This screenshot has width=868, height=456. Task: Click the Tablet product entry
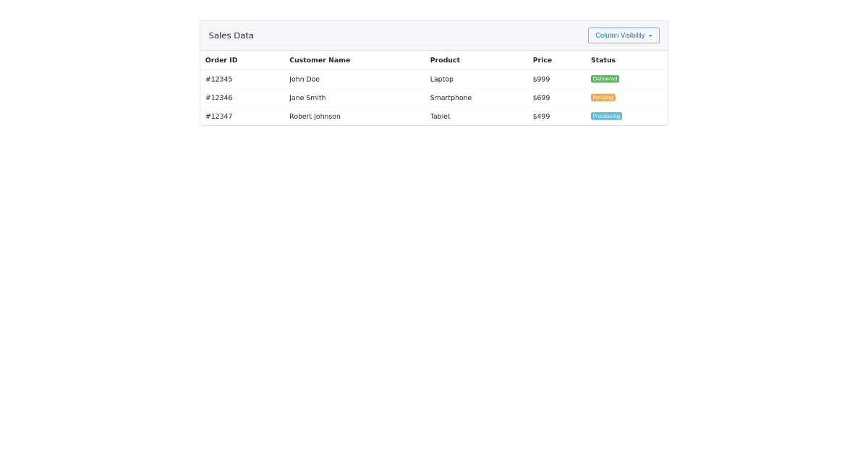pos(440,116)
